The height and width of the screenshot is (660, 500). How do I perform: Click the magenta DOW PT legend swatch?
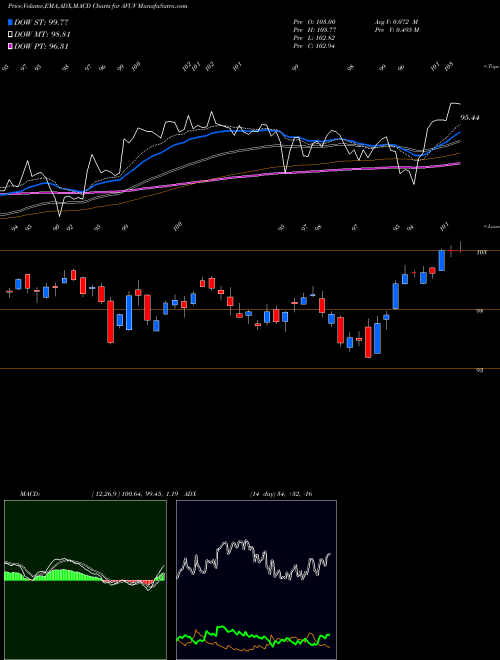tap(10, 46)
